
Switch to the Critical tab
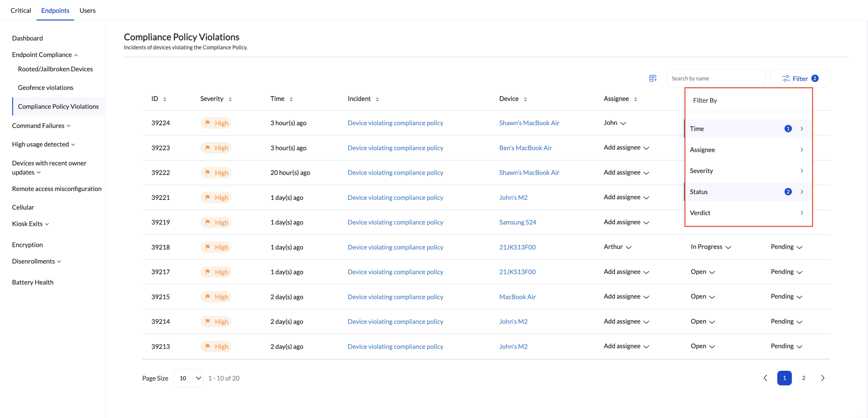pos(20,10)
